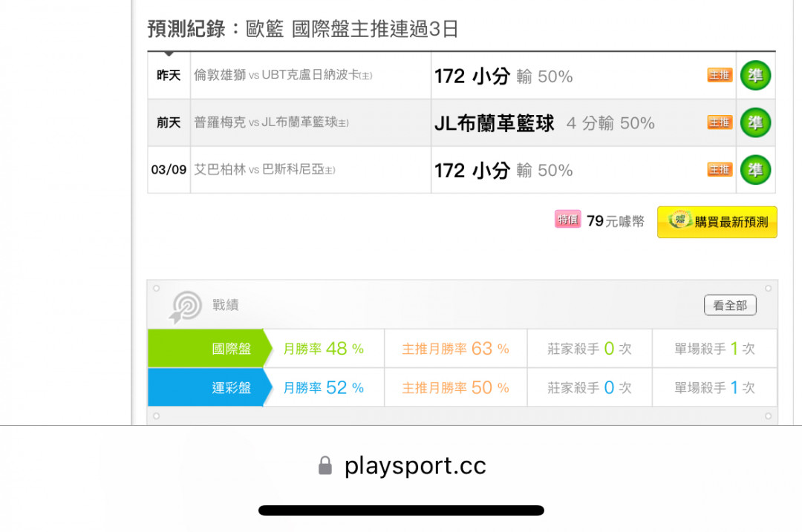Click the 運彩盤 單場殺手 1次 stat
This screenshot has height=532, width=802.
pyautogui.click(x=714, y=387)
